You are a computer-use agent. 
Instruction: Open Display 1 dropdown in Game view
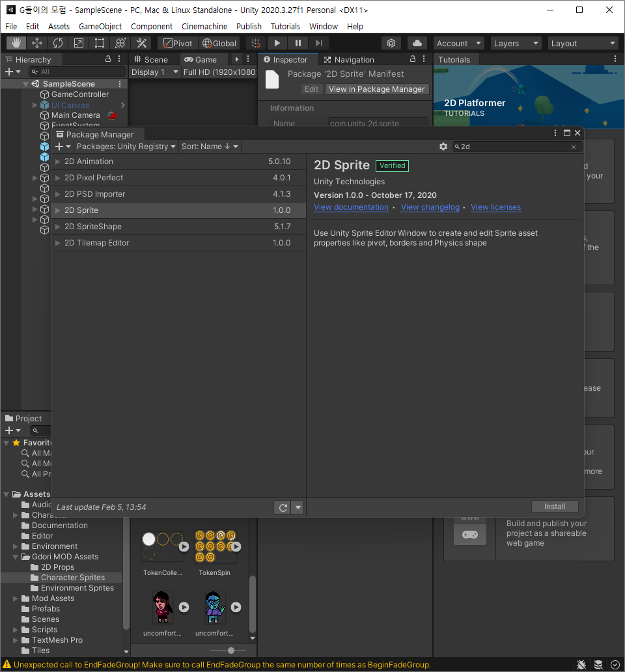pyautogui.click(x=154, y=72)
